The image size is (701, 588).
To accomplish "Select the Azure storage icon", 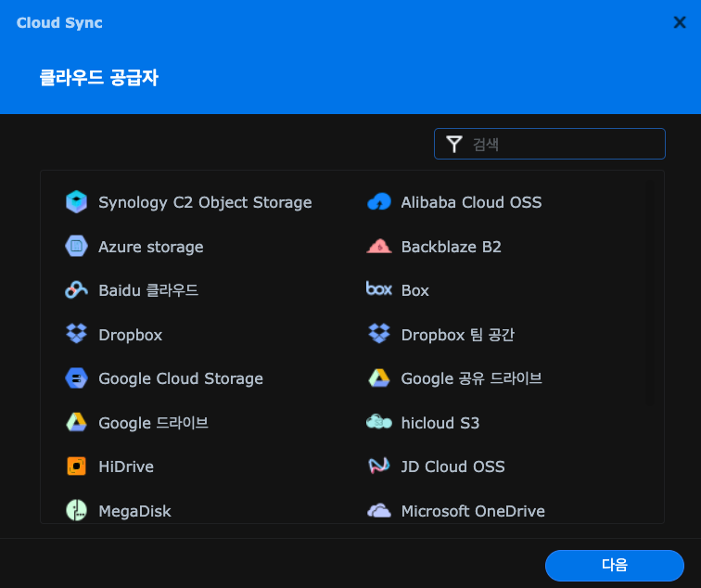I will pyautogui.click(x=76, y=247).
